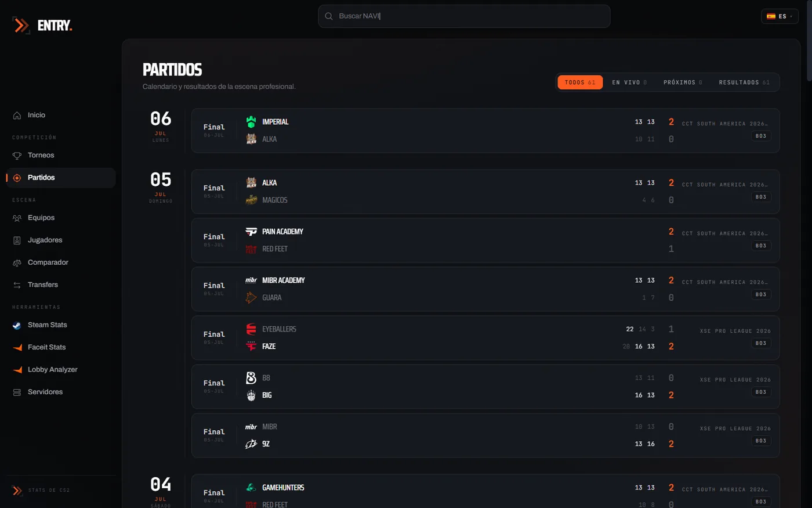Viewport: 812px width, 508px height.
Task: Click the MIBR ACADEMY team name
Action: coord(283,280)
